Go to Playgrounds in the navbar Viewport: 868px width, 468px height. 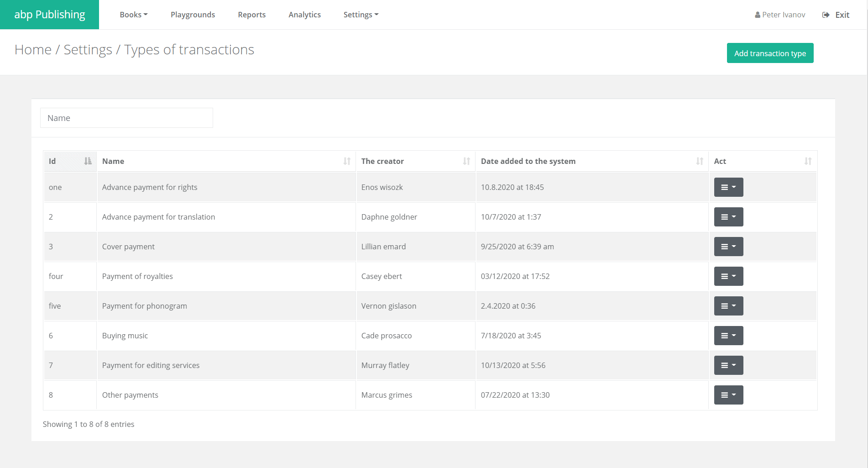click(x=193, y=15)
